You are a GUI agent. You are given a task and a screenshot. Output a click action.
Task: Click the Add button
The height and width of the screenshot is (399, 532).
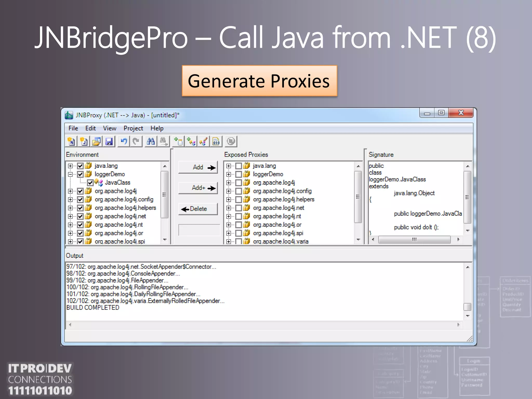pos(198,167)
